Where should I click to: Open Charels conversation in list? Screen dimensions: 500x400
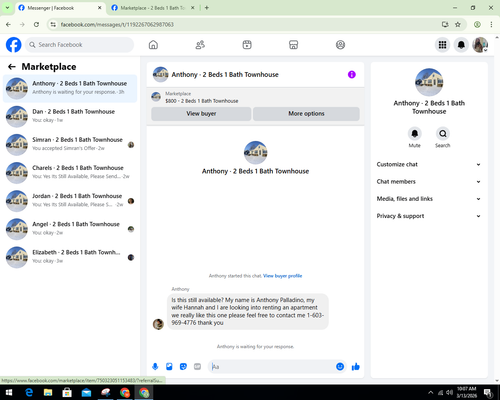click(x=70, y=173)
